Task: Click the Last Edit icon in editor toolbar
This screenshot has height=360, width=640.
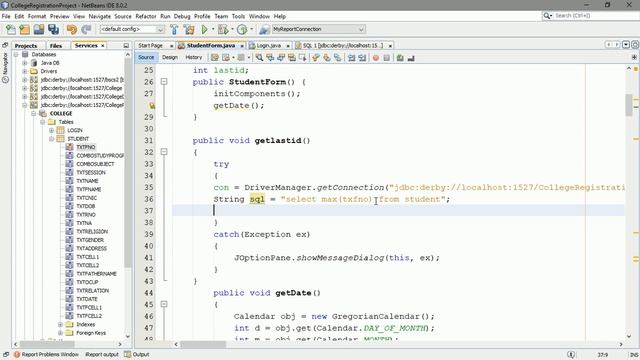Action: point(215,58)
